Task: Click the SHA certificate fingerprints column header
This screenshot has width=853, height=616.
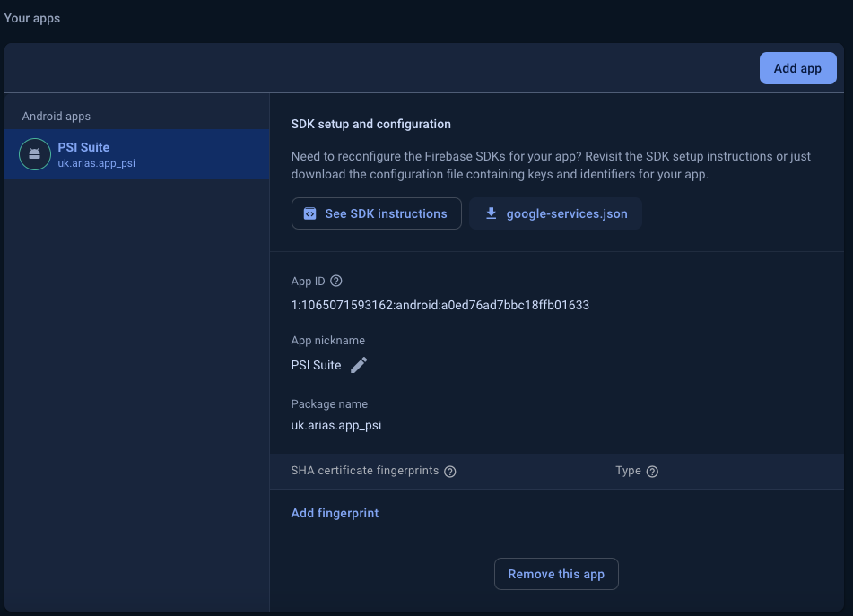Action: point(364,470)
